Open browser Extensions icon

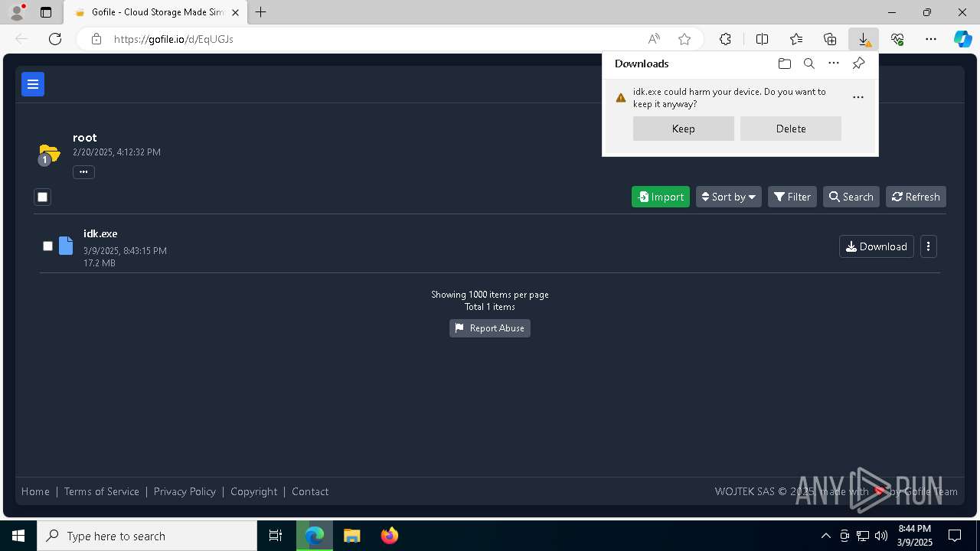tap(725, 39)
